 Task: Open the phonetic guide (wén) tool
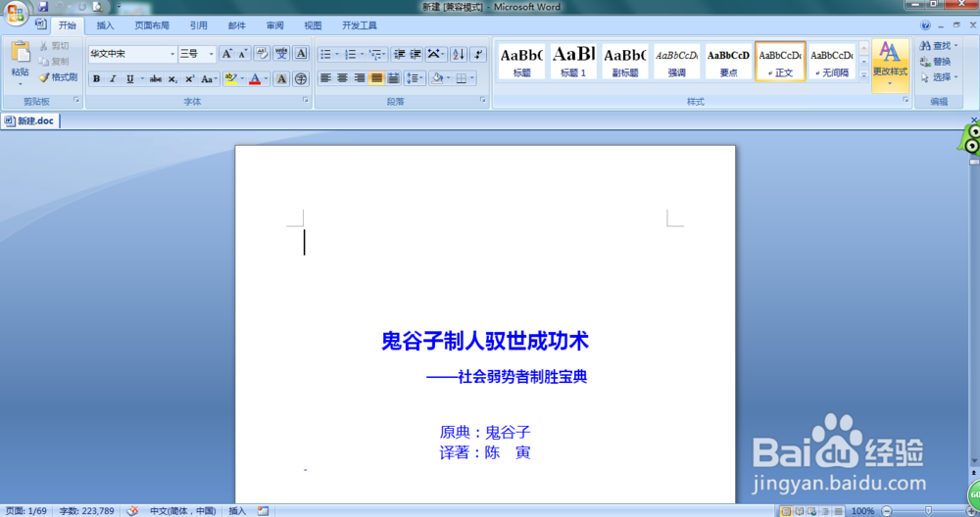coord(281,54)
